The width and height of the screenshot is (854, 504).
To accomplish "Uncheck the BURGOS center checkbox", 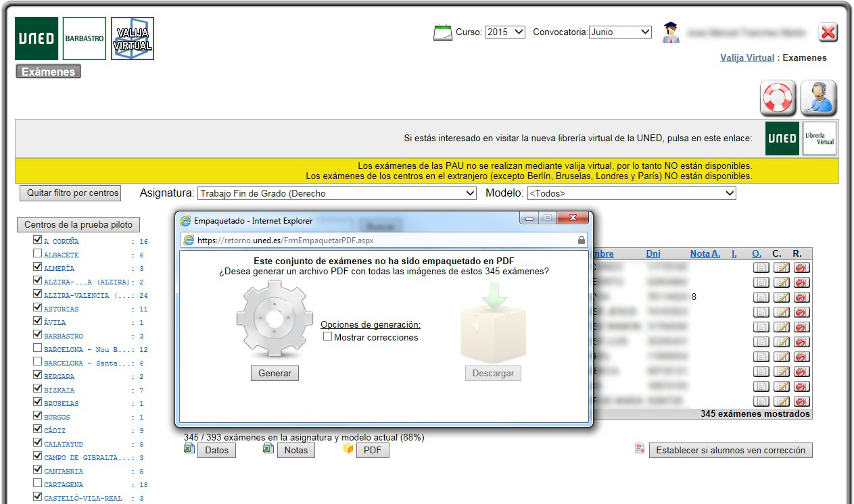I will click(x=38, y=415).
